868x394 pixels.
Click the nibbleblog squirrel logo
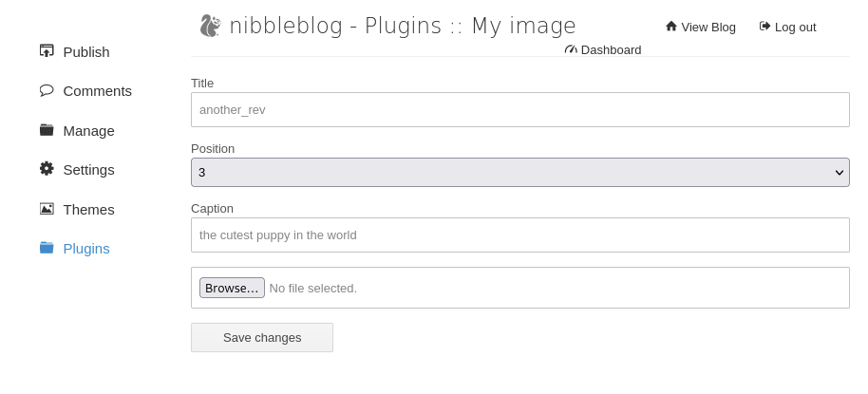point(210,26)
